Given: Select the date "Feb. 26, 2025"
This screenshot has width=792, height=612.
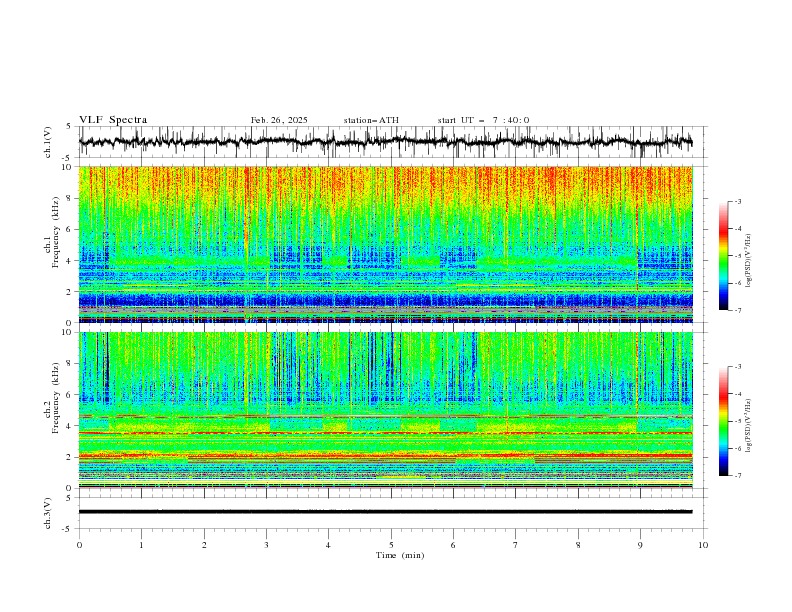Looking at the screenshot, I should [279, 120].
